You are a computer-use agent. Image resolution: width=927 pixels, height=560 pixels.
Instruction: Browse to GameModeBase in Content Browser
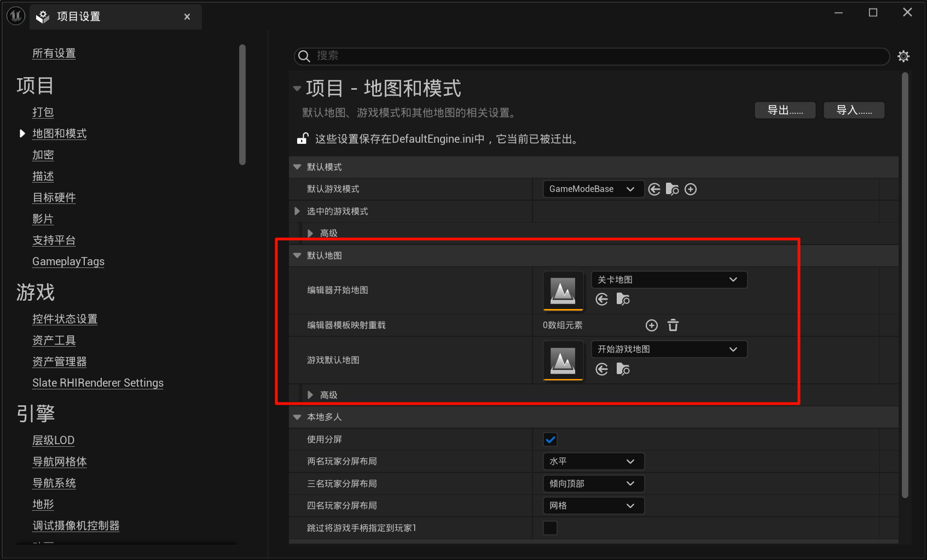coord(672,189)
